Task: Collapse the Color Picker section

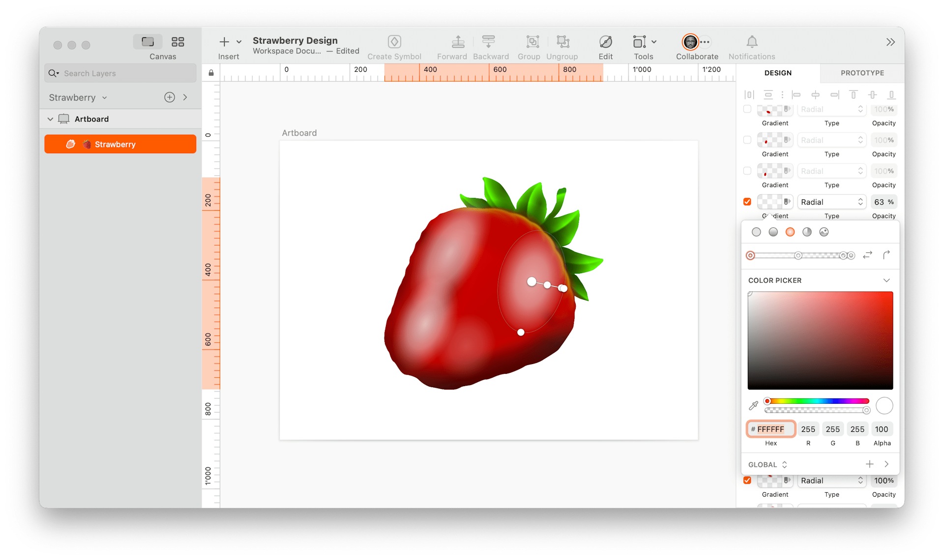Action: point(887,280)
